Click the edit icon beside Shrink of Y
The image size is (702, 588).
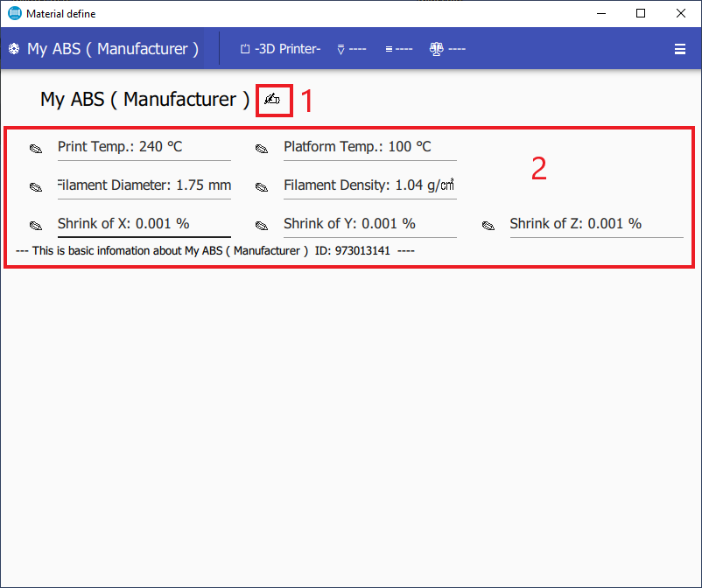coord(262,226)
